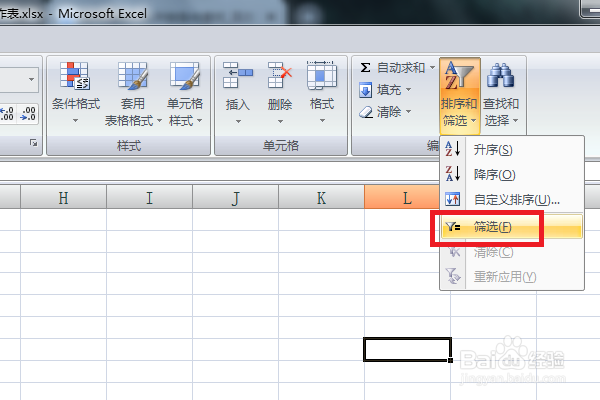Expand the 删除 dropdown arrow

click(x=280, y=121)
